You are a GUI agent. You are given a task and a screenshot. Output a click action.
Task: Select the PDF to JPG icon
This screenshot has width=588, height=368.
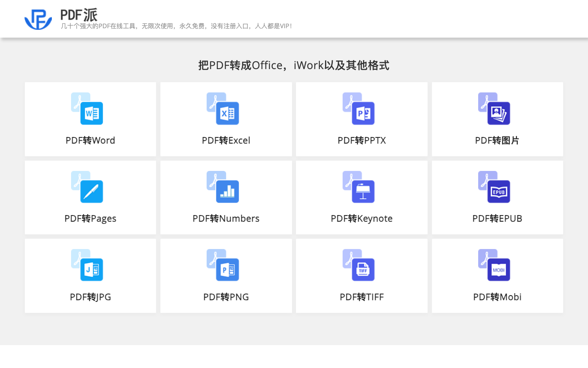(x=87, y=265)
